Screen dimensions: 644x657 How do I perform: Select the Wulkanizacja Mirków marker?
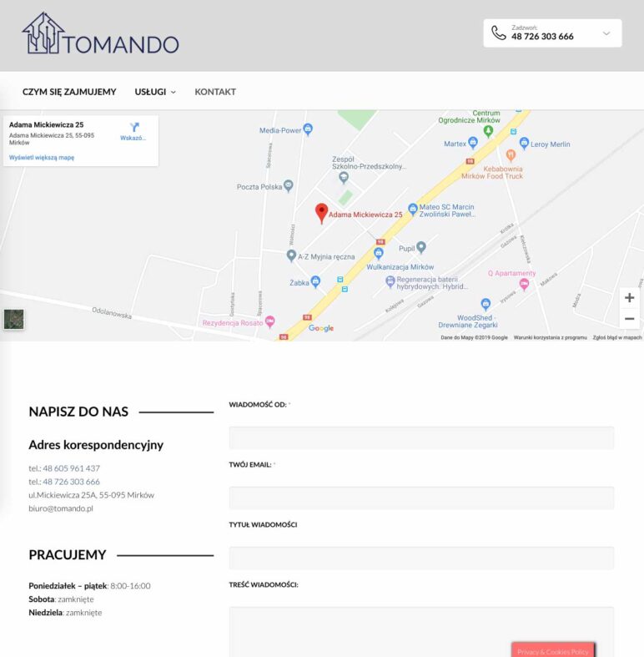click(x=379, y=253)
